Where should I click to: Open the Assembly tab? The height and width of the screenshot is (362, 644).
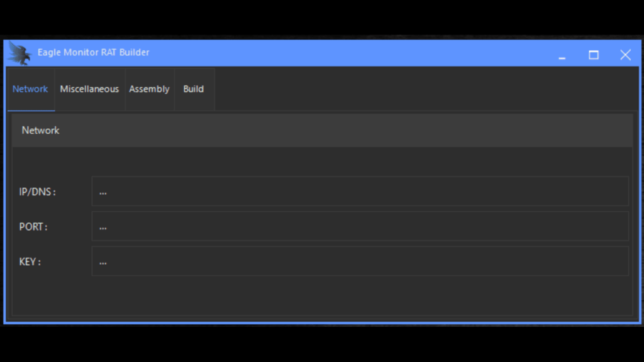[x=150, y=89]
